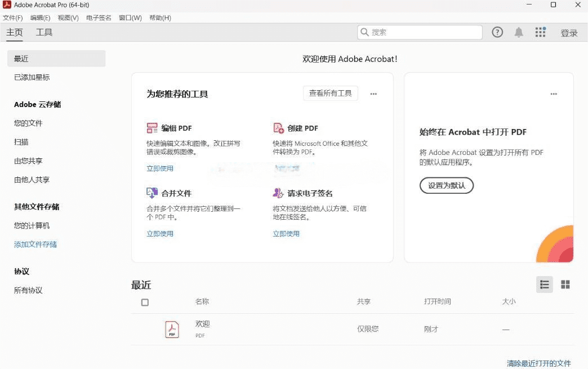Click the 合并文件 tool title

click(176, 193)
